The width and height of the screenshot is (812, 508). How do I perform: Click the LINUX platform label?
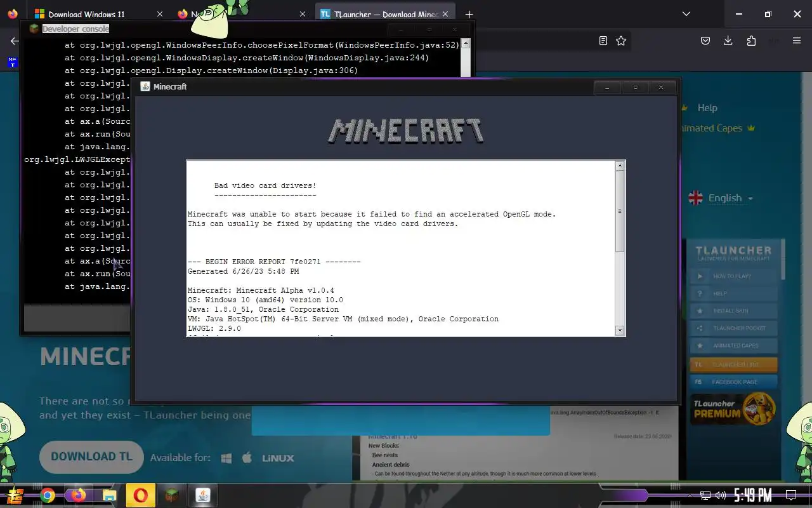(x=278, y=458)
